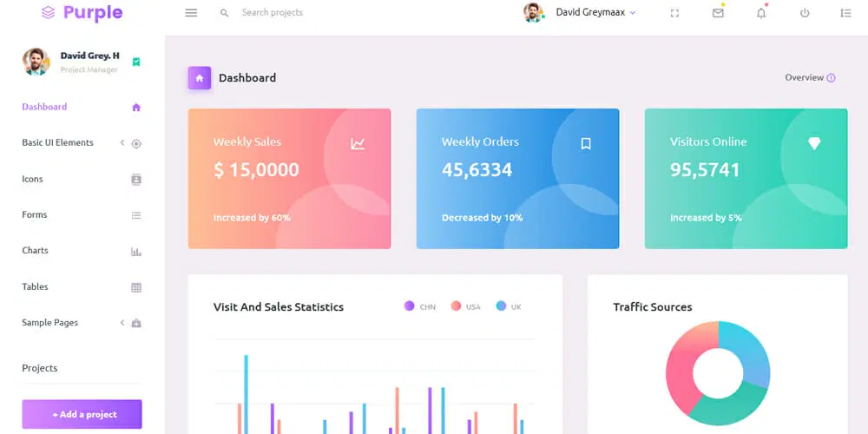Toggle the hamburger sidebar menu icon
Screen dimensions: 868x434
coord(191,13)
